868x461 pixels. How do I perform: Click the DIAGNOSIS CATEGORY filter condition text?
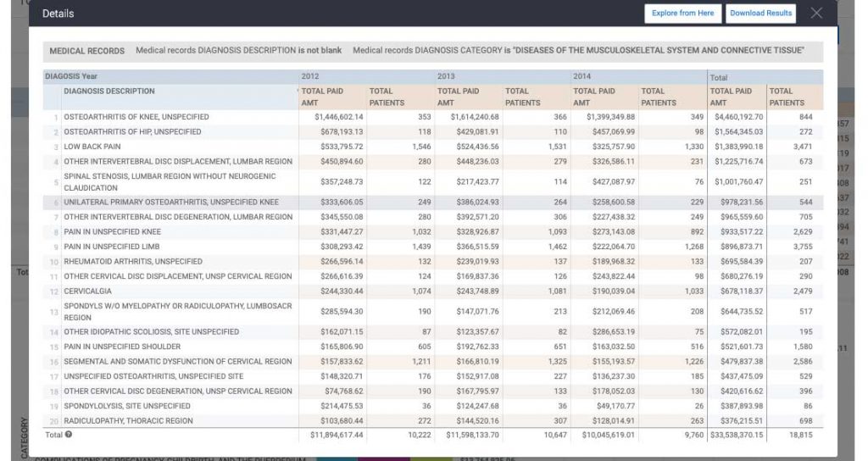click(x=578, y=50)
